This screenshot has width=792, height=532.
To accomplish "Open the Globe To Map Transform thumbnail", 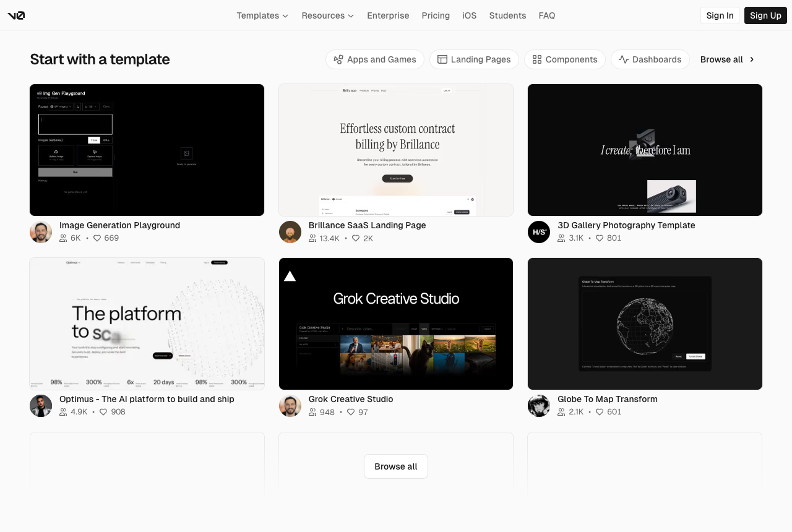I will click(x=645, y=324).
